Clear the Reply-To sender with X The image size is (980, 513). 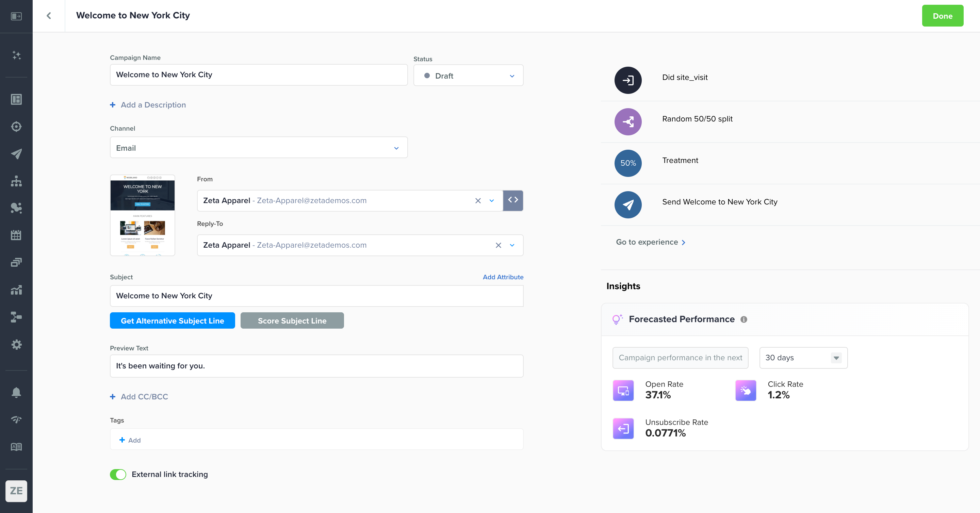(x=498, y=245)
